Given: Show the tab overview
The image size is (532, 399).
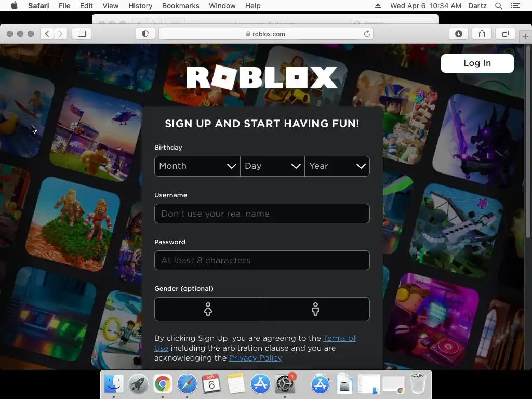Looking at the screenshot, I should click(x=506, y=34).
